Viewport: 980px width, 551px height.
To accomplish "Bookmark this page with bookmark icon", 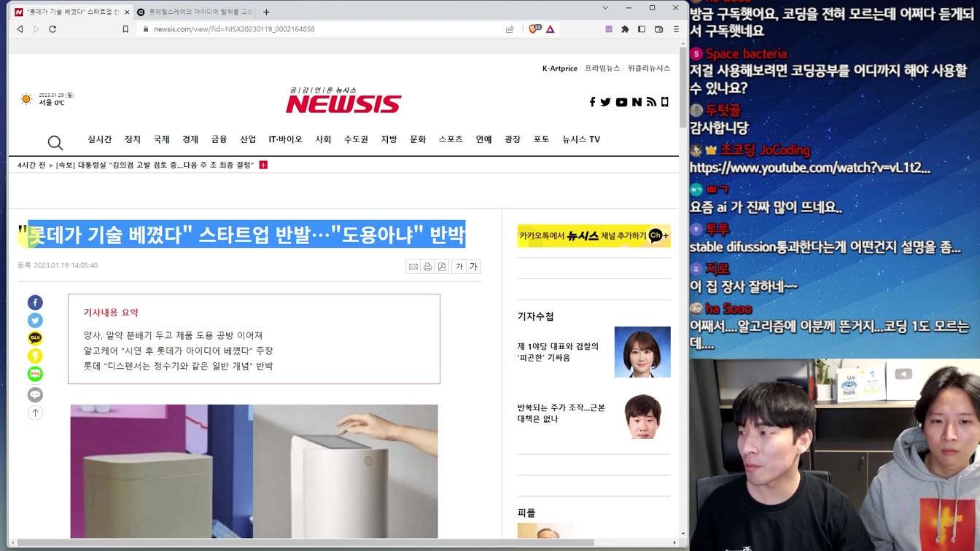I will point(125,29).
